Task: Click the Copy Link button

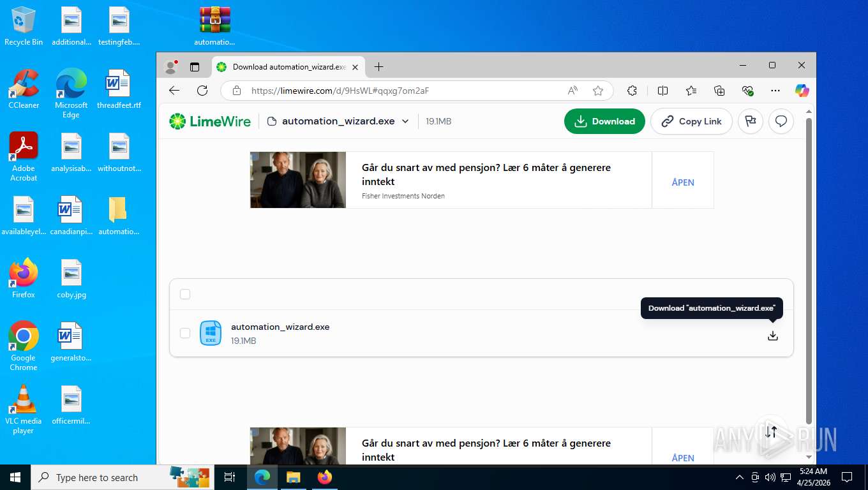Action: 691,121
